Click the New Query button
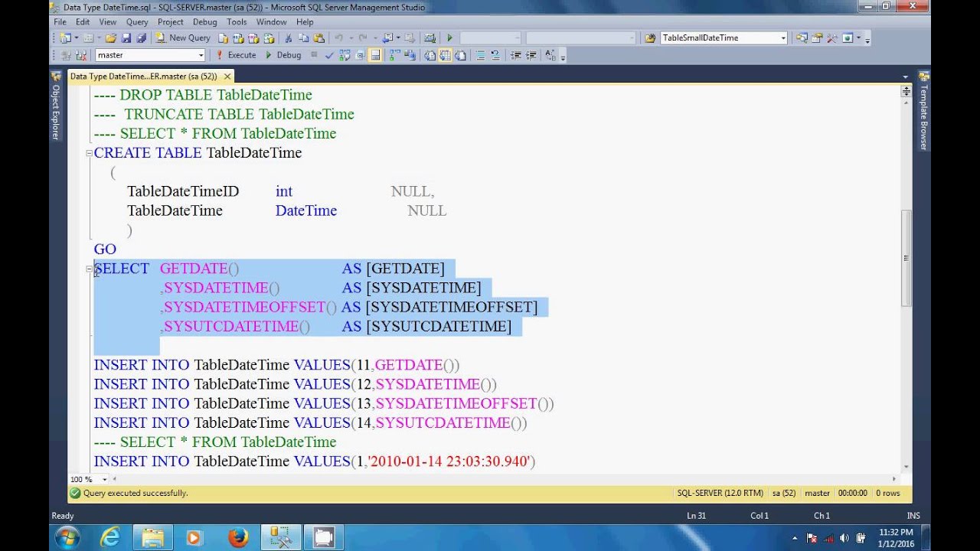 (x=183, y=37)
